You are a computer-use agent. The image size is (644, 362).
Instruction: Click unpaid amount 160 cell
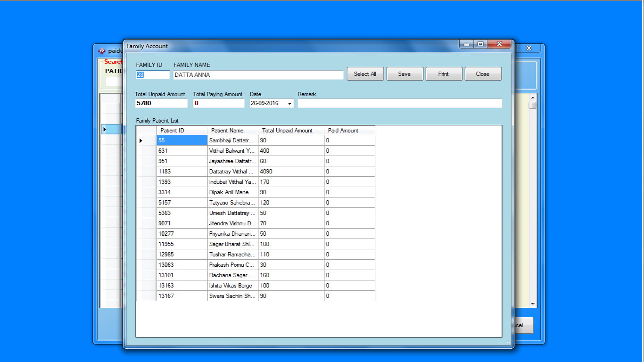[x=291, y=275]
